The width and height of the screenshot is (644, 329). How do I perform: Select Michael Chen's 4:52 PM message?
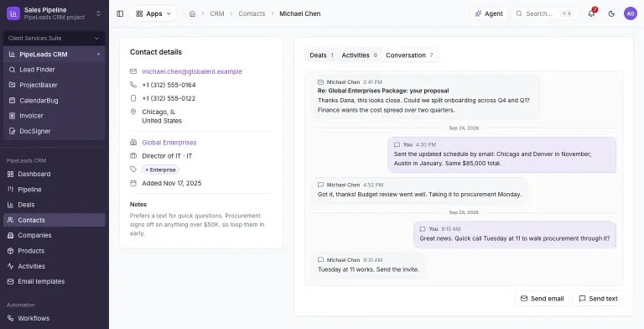(x=420, y=190)
